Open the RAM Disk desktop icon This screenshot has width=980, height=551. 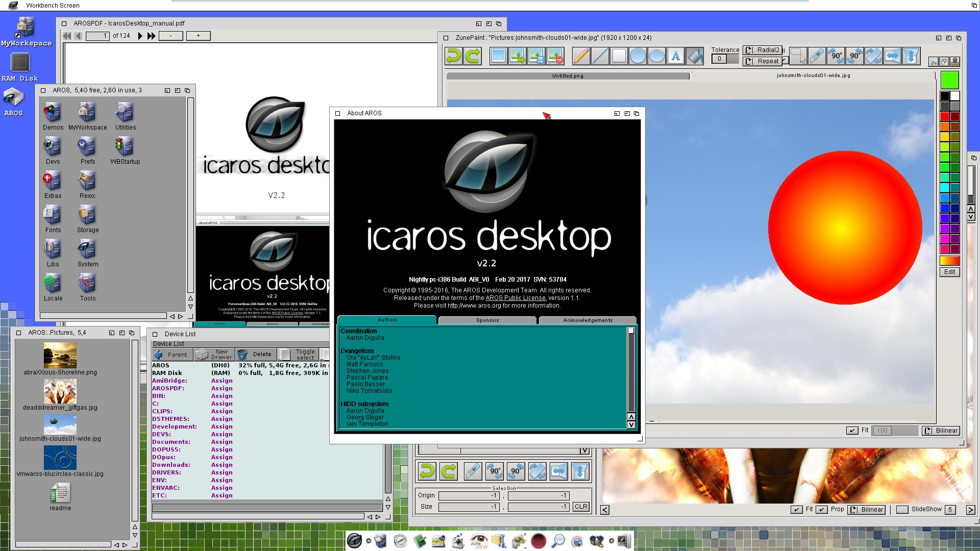20,67
